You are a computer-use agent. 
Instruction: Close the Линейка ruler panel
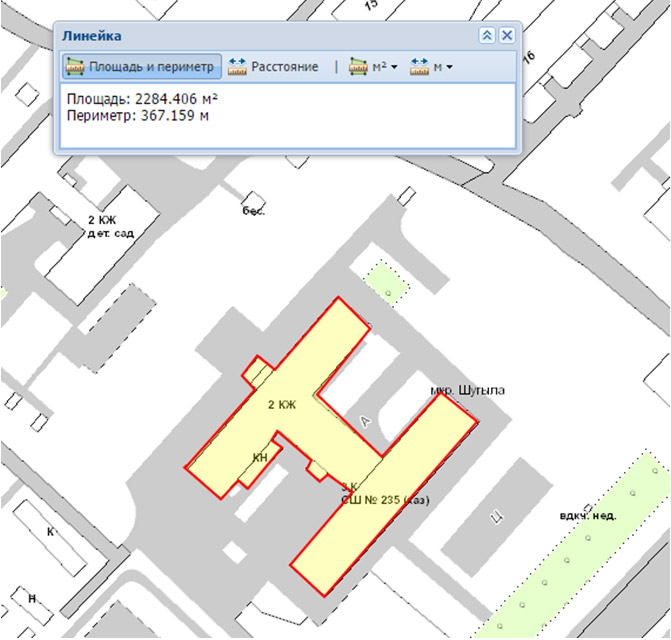506,35
